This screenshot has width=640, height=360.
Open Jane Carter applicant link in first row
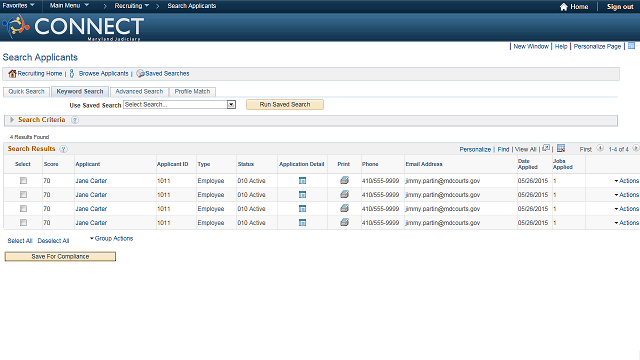pyautogui.click(x=91, y=180)
